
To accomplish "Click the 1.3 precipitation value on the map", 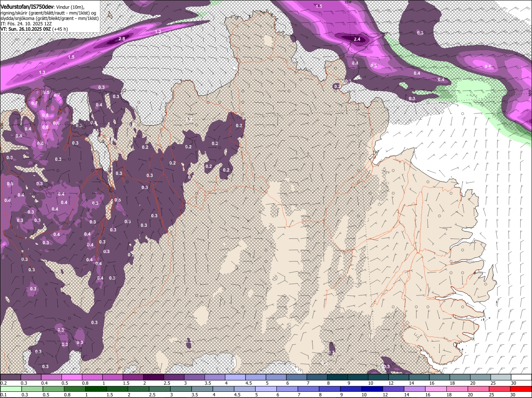I will [x=42, y=72].
